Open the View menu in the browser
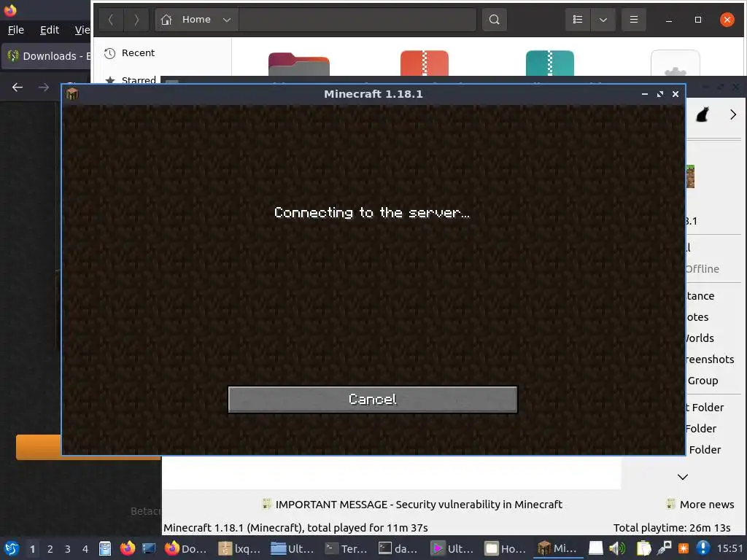This screenshot has width=747, height=560. pos(82,30)
